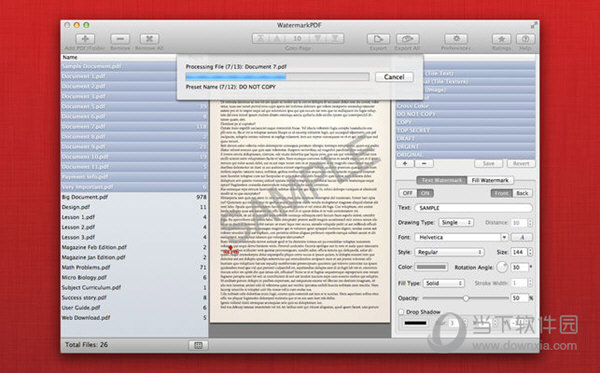Click the Ratings star icon
600x373 pixels.
(501, 39)
